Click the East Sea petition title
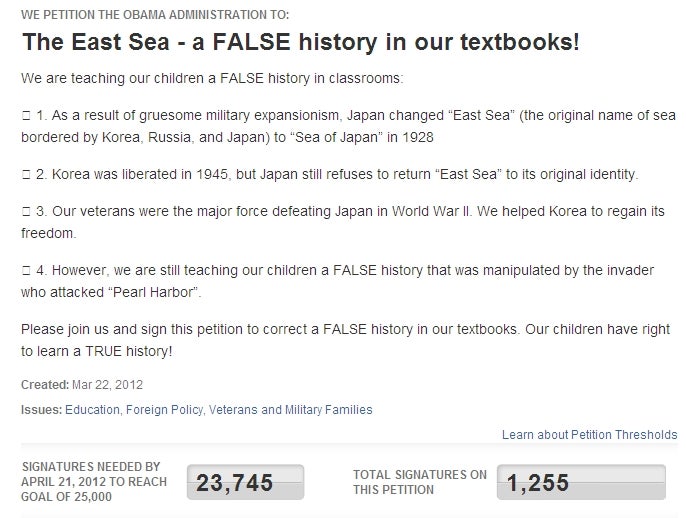 300,43
